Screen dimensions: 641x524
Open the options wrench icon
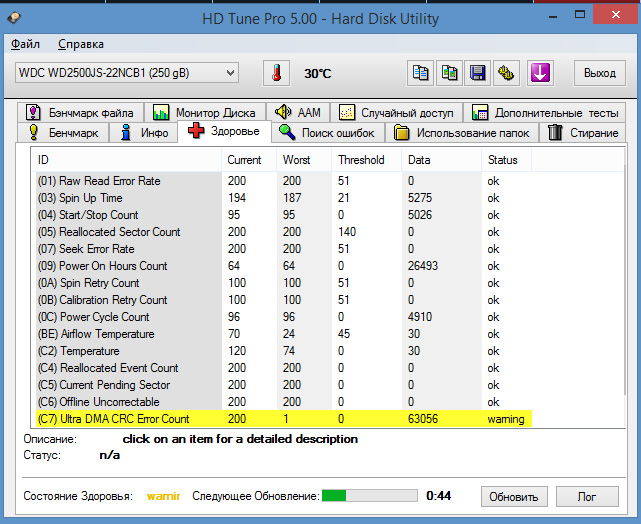pyautogui.click(x=506, y=73)
